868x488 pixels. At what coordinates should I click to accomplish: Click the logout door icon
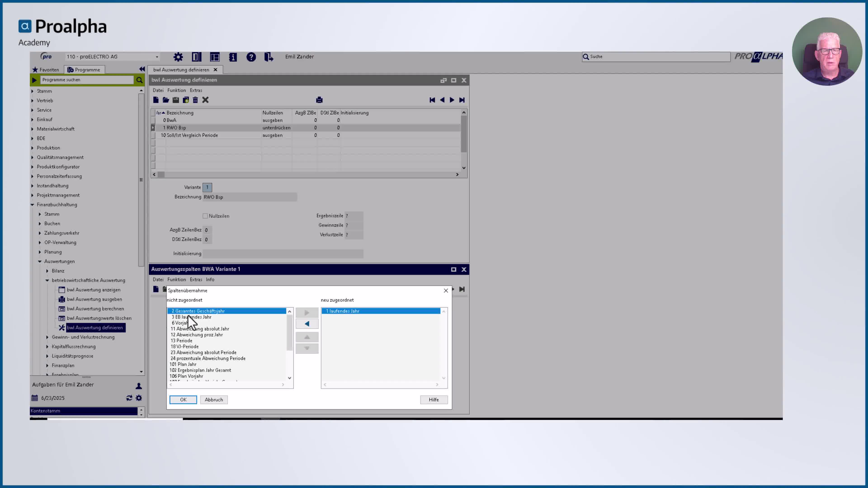pyautogui.click(x=269, y=57)
